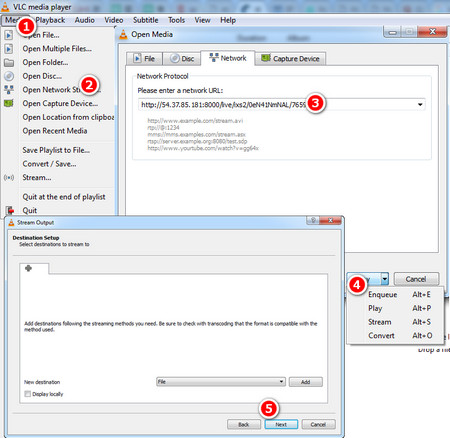Switch to the Capture Device tab
This screenshot has width=450, height=438.
click(x=290, y=59)
